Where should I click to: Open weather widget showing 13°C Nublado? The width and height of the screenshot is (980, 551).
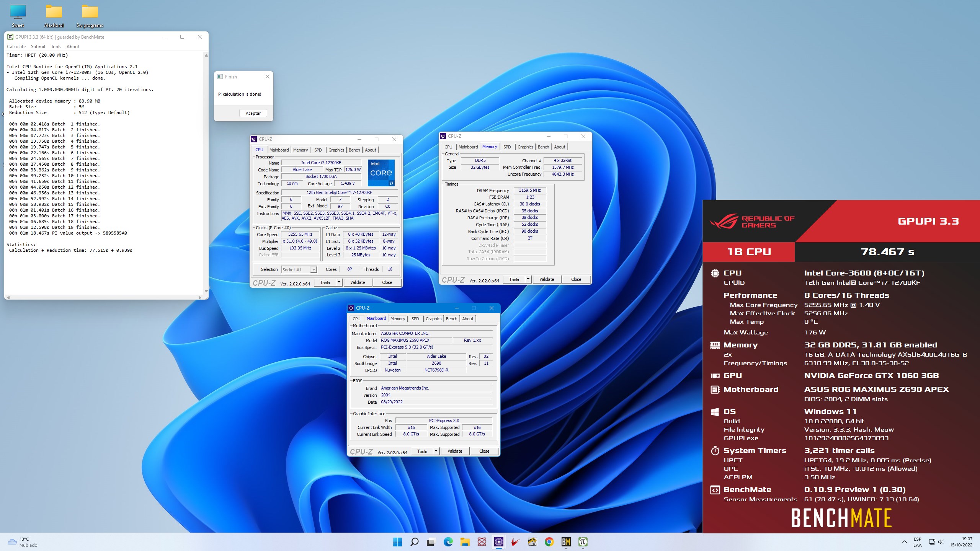[23, 542]
